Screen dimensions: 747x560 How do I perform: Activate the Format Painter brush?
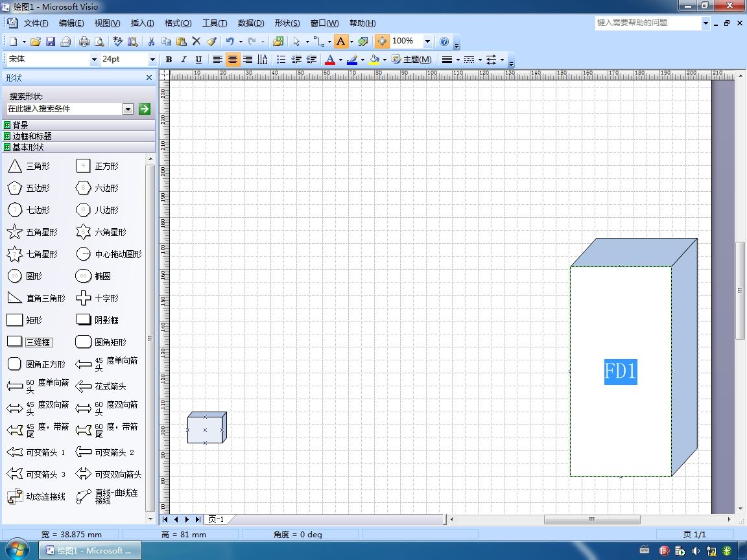pos(211,41)
